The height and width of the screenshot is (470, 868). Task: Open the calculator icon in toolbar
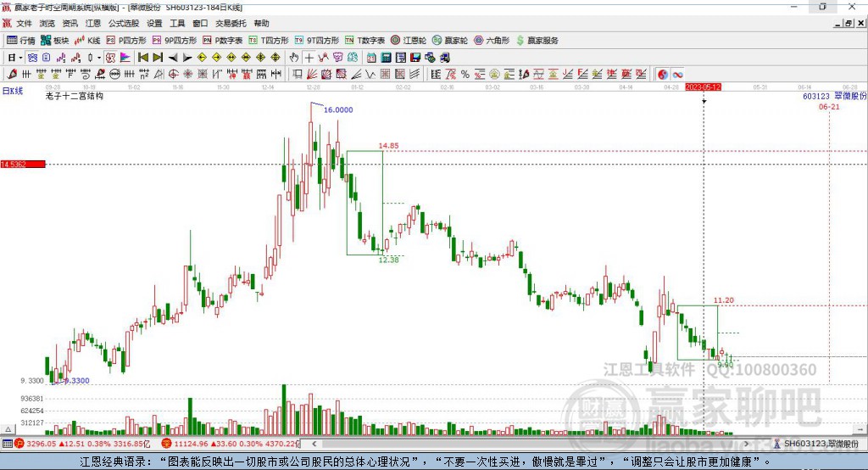pos(386,58)
